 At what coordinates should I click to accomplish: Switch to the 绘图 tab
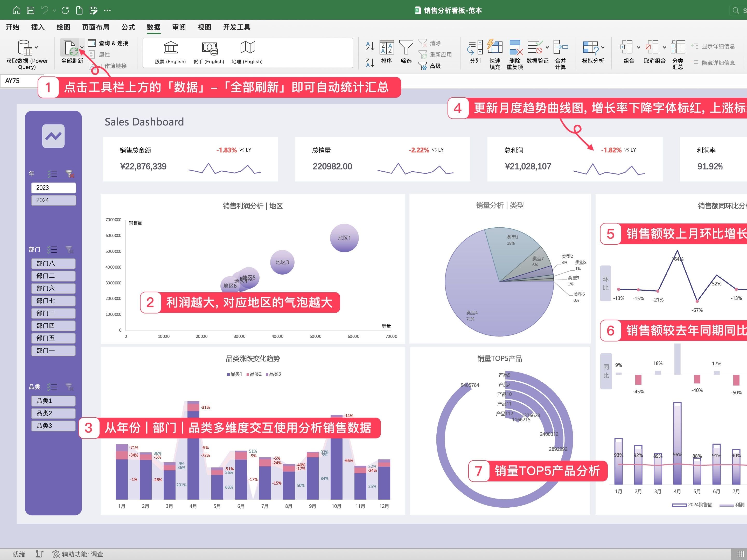click(x=63, y=27)
